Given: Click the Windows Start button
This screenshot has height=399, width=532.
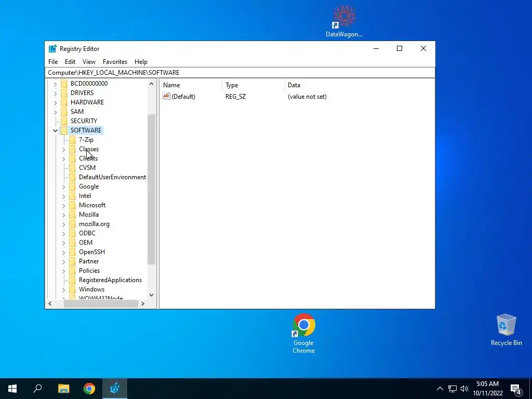Looking at the screenshot, I should coord(12,389).
